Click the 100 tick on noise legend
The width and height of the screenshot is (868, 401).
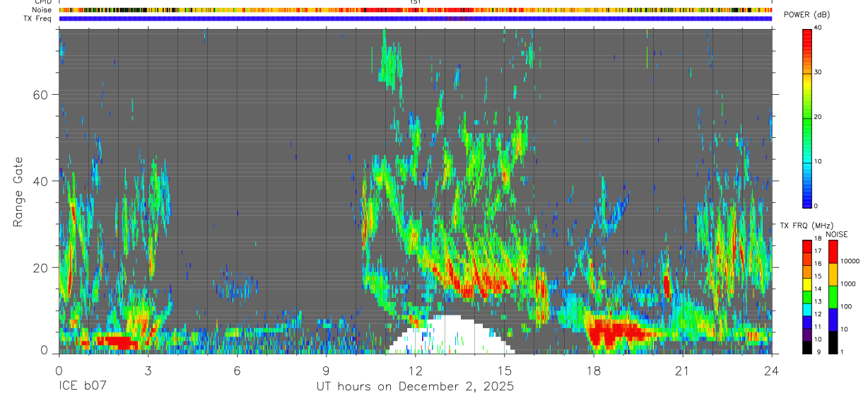tap(846, 306)
